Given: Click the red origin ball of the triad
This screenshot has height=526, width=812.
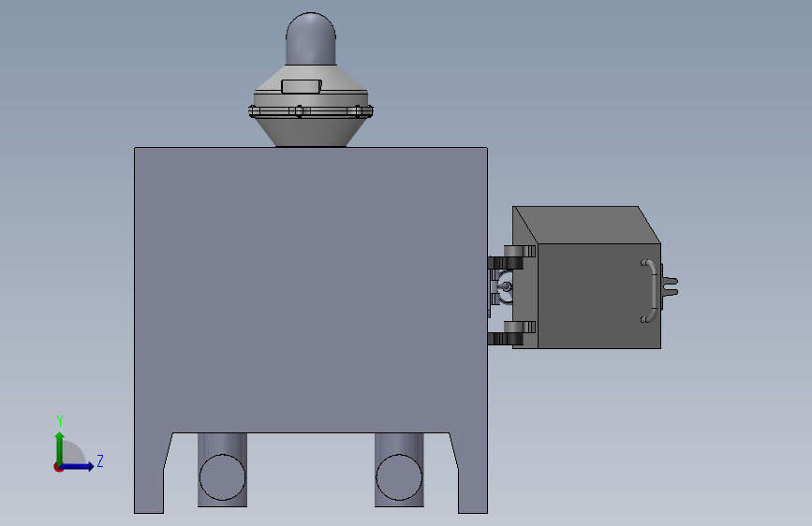Looking at the screenshot, I should [x=58, y=467].
